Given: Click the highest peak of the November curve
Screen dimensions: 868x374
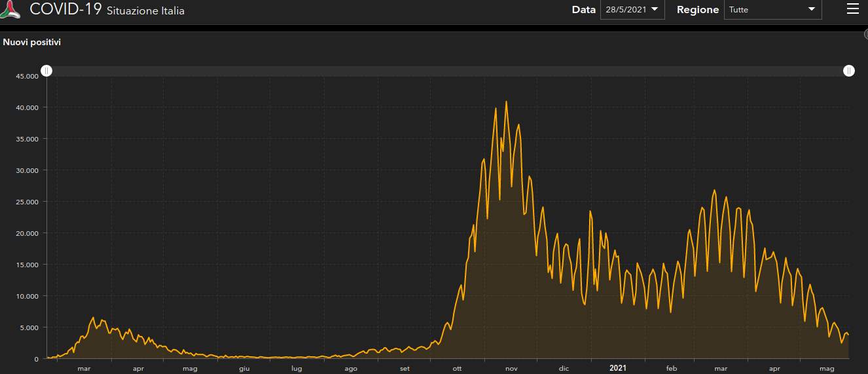Looking at the screenshot, I should pyautogui.click(x=506, y=102).
